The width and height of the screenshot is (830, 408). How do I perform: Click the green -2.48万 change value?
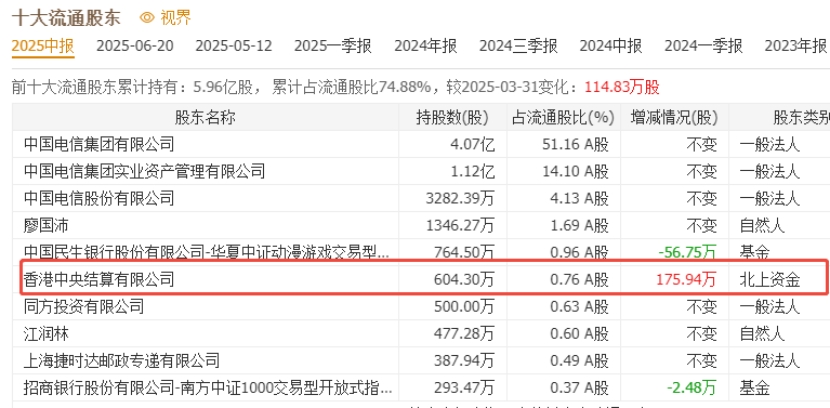(x=691, y=388)
